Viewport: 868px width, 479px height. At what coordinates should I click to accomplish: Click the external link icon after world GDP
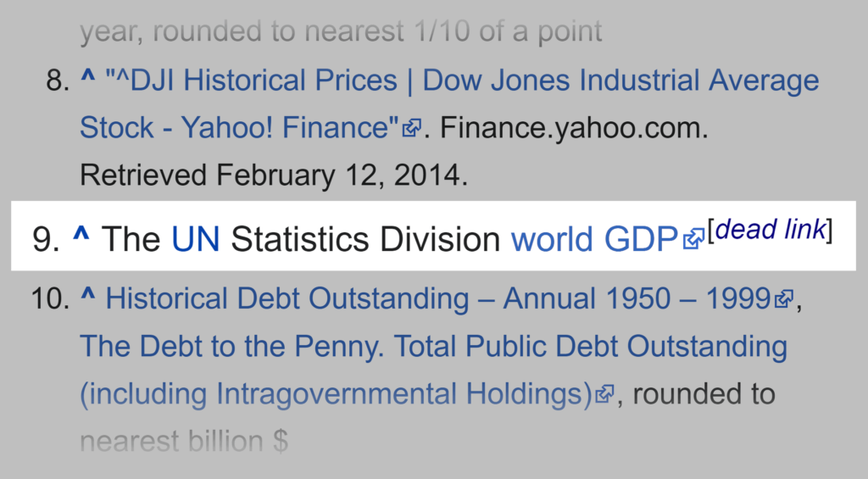(693, 240)
